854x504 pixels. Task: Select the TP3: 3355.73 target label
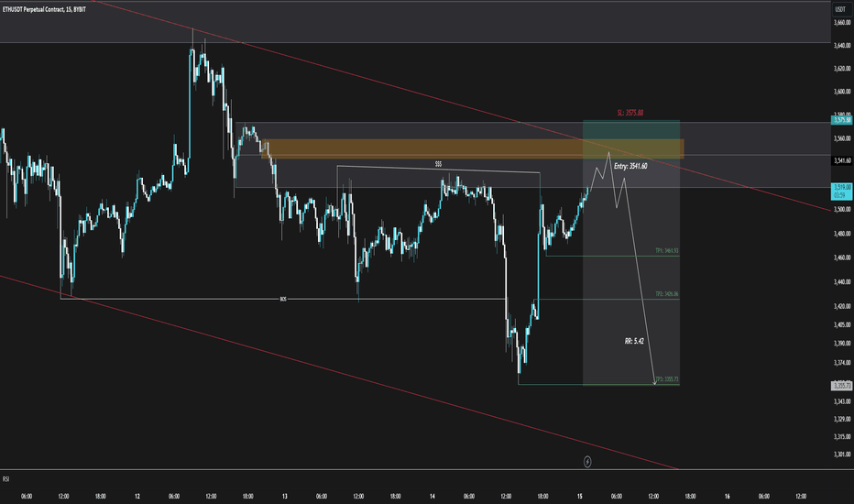(667, 378)
